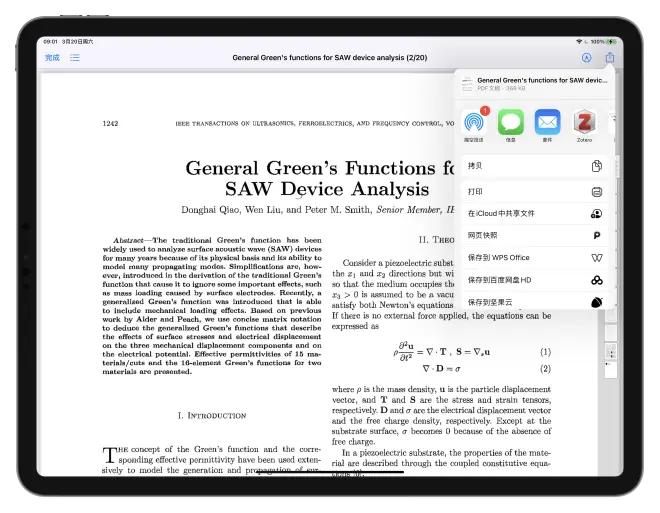
Task: Tap the PDF file header in the share sheet
Action: pyautogui.click(x=535, y=84)
